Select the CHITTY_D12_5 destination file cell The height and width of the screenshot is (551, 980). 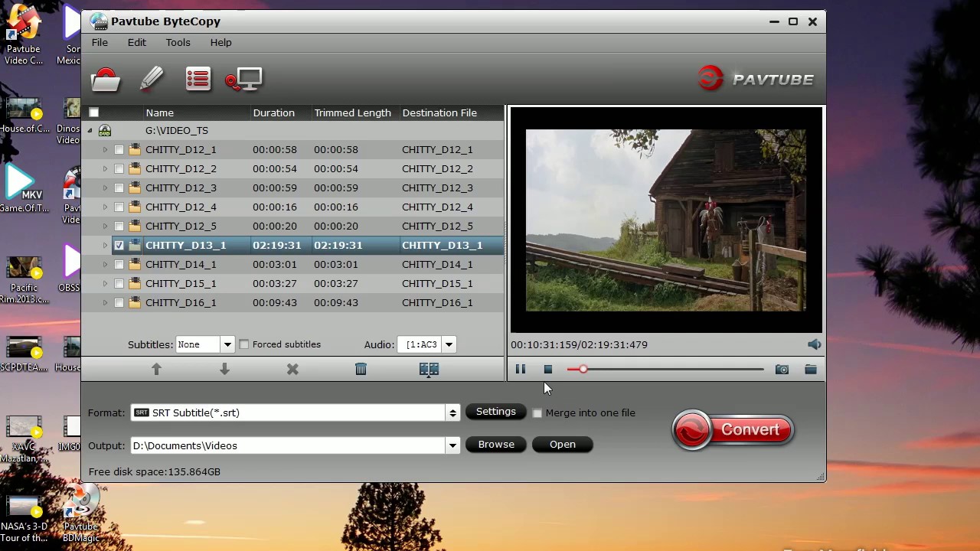tap(450, 226)
